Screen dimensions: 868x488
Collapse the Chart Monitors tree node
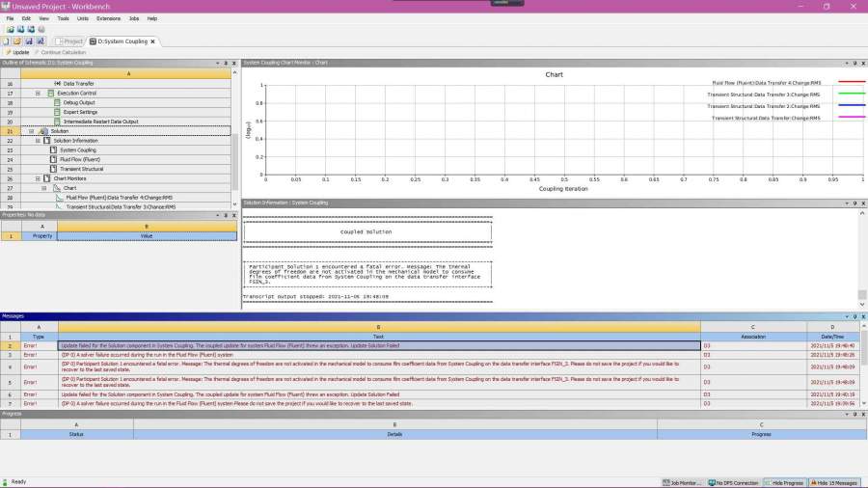pos(38,178)
